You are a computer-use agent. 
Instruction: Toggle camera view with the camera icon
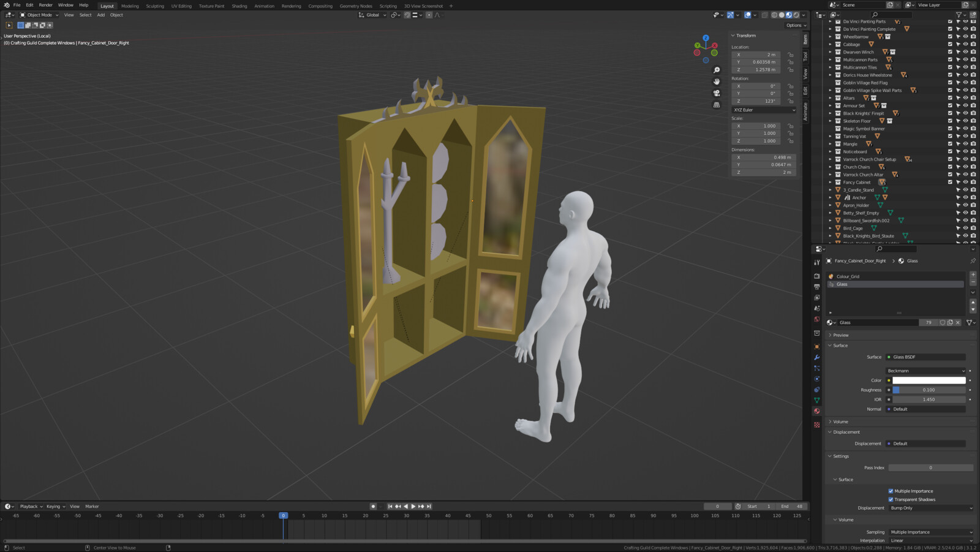[x=716, y=93]
